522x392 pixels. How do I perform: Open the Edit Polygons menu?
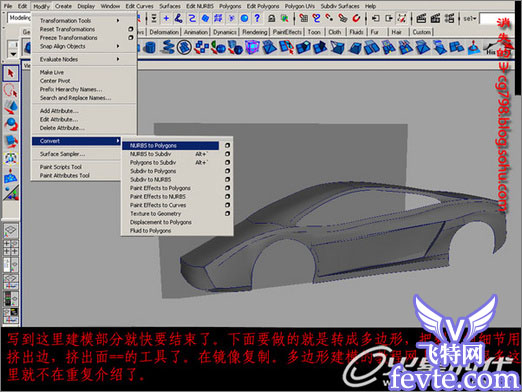pos(263,6)
